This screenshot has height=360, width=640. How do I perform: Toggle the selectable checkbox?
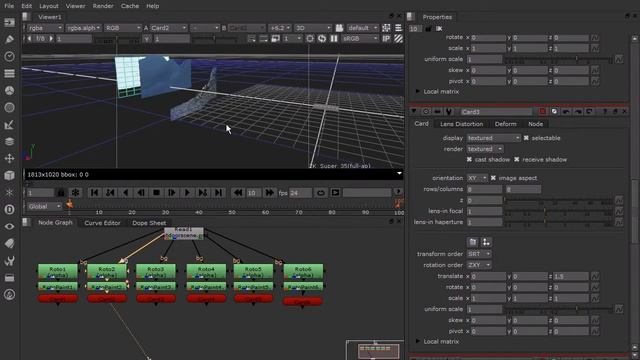pyautogui.click(x=526, y=138)
